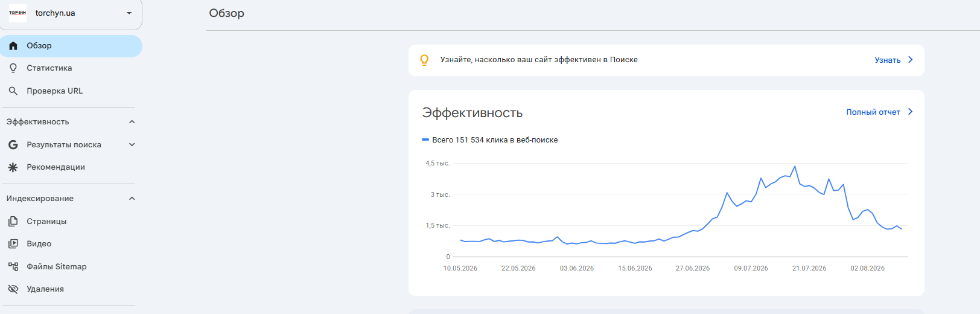This screenshot has width=980, height=314.
Task: Open the Полный отчет link
Action: (873, 112)
